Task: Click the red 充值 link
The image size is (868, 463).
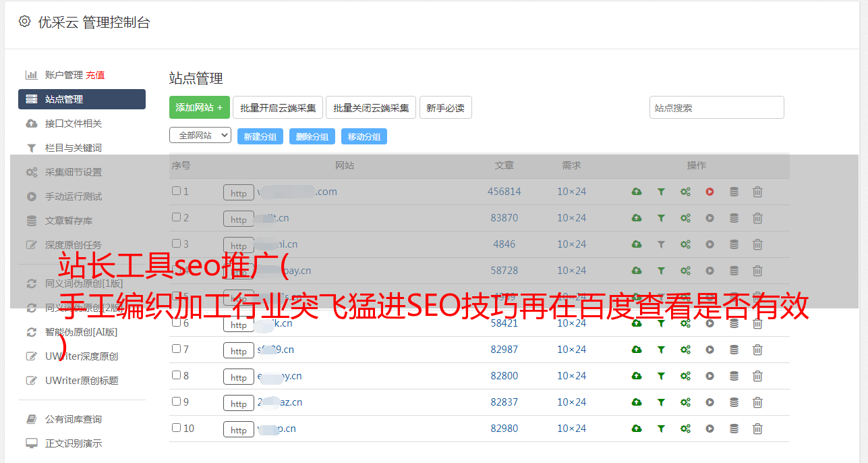Action: coord(95,75)
